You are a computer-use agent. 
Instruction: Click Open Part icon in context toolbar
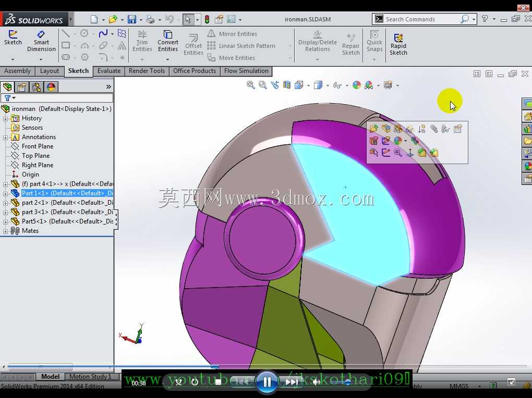click(373, 129)
